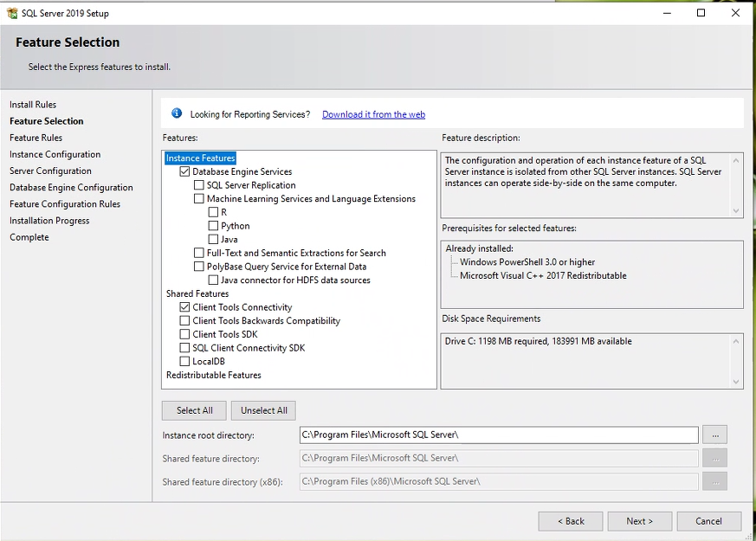Click Instance Configuration step in sidebar
The width and height of the screenshot is (756, 541).
55,154
